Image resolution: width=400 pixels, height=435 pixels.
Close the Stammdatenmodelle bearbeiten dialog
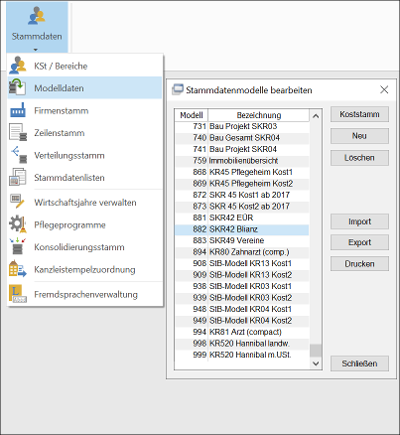(x=384, y=89)
